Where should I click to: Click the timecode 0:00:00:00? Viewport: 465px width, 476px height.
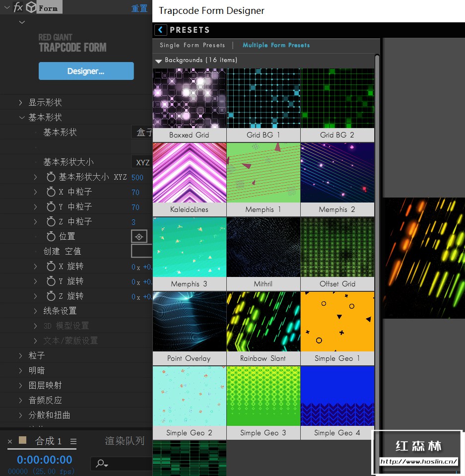(45, 460)
